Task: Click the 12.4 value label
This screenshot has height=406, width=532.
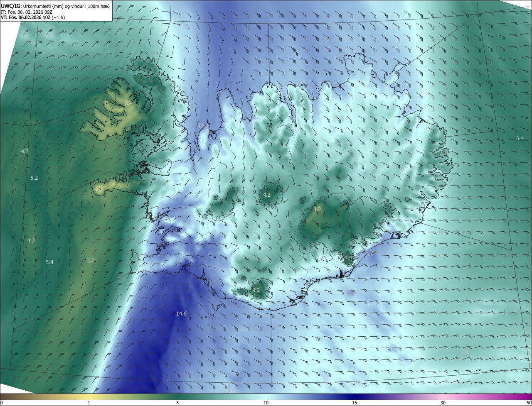Action: tap(373, 253)
